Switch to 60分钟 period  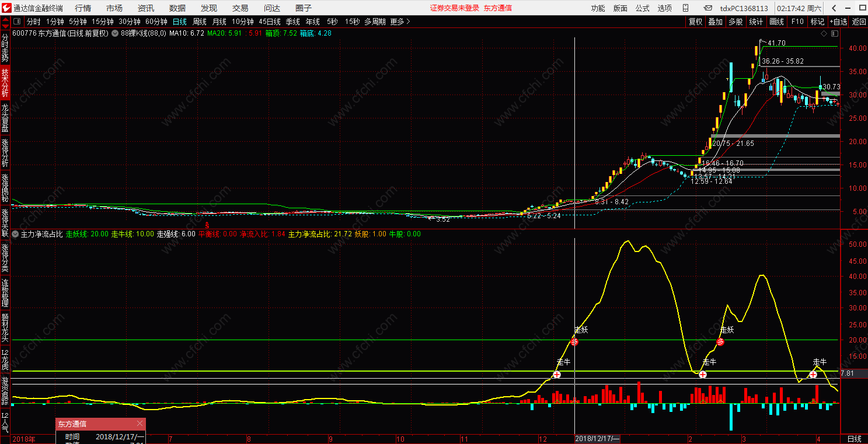pyautogui.click(x=156, y=22)
